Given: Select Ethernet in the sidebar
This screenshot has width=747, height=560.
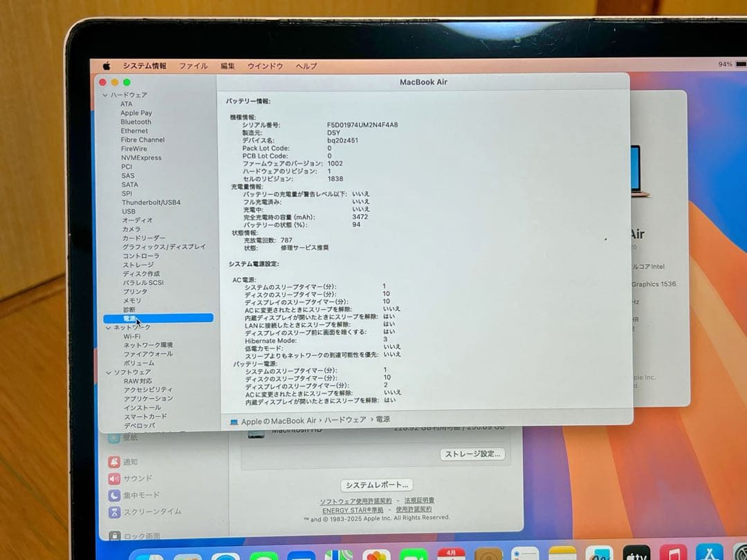Looking at the screenshot, I should pyautogui.click(x=134, y=131).
